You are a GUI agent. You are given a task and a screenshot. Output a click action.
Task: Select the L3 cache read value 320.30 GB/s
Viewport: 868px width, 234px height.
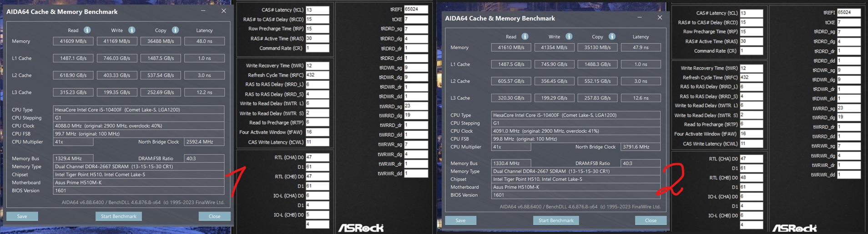point(511,98)
